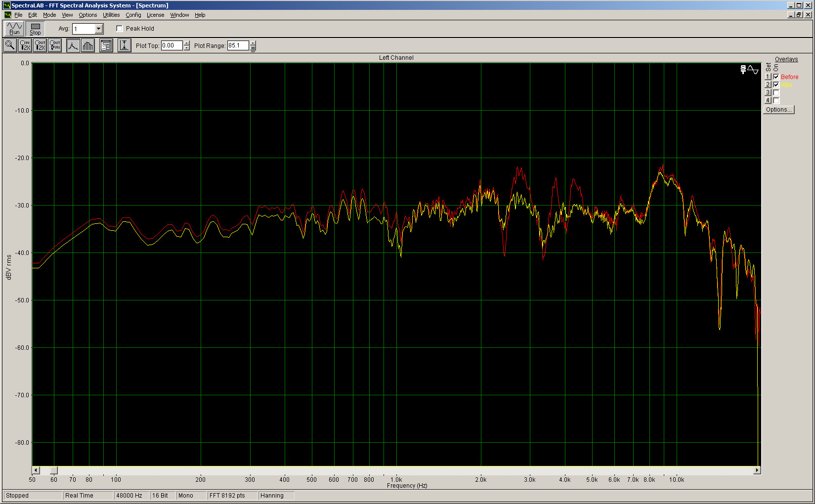Open the Mode menu
This screenshot has height=504, width=815.
49,15
